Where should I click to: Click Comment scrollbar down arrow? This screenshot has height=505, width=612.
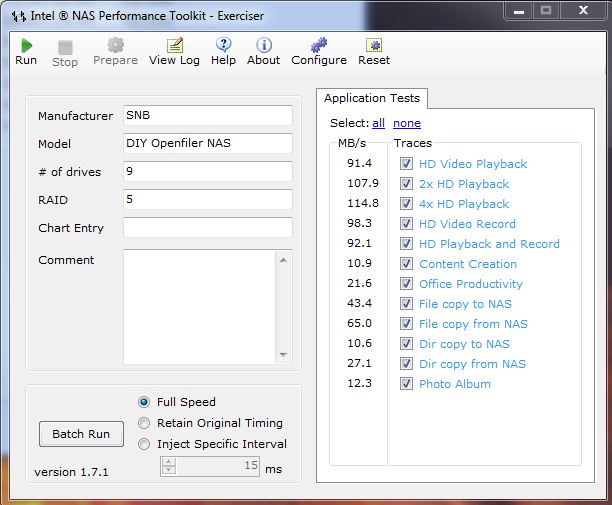pos(283,354)
